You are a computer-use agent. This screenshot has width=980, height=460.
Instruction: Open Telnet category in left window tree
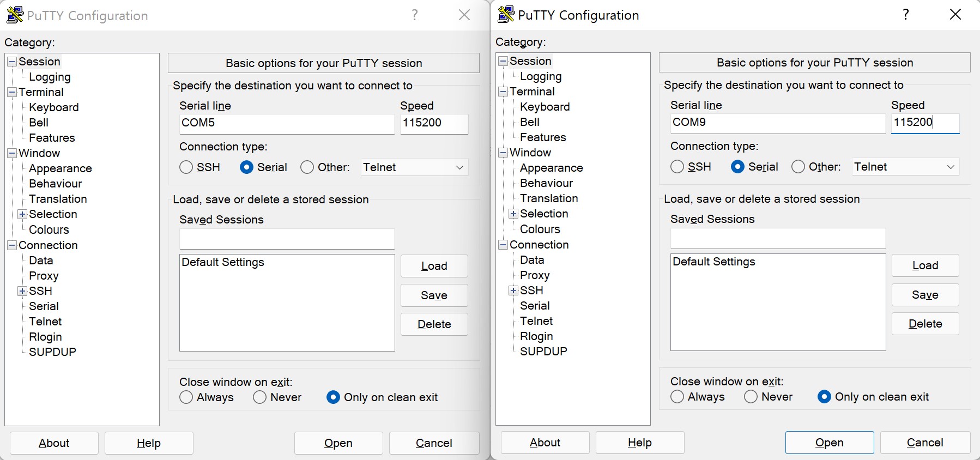tap(45, 322)
